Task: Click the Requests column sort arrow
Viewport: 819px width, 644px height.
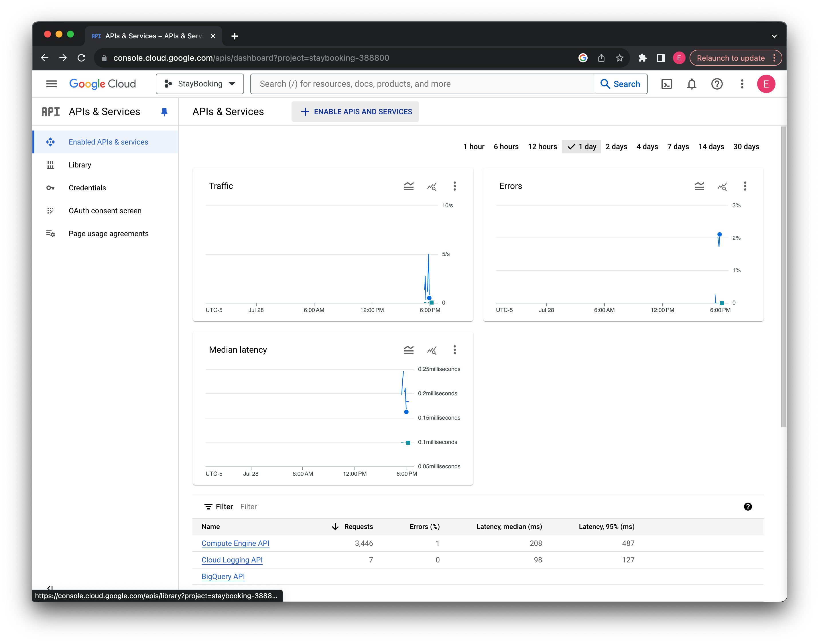Action: click(332, 526)
